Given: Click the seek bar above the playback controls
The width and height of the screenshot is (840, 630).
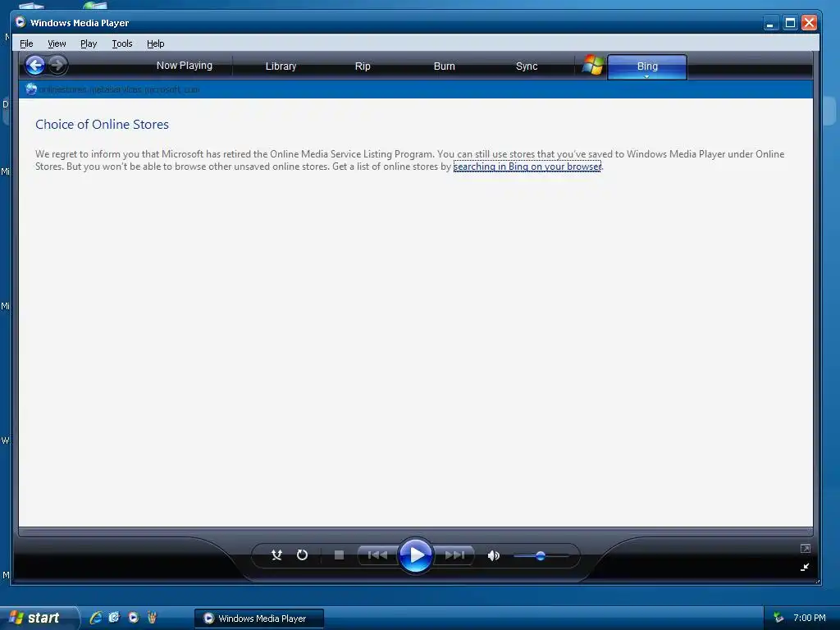Looking at the screenshot, I should (x=416, y=532).
